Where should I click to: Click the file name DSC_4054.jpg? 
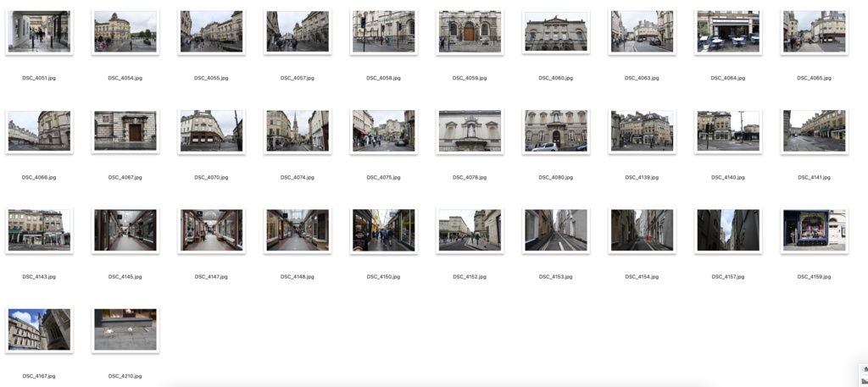[125, 78]
